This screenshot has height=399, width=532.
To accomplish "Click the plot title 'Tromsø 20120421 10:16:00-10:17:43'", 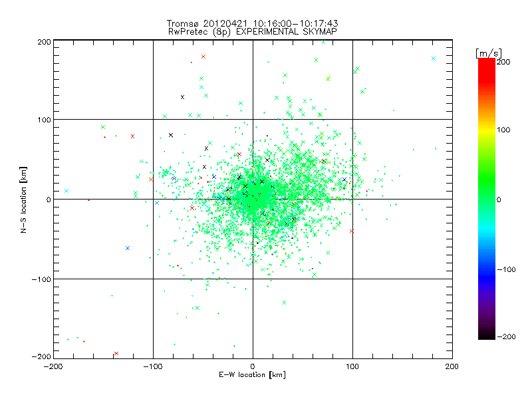I will [x=252, y=23].
